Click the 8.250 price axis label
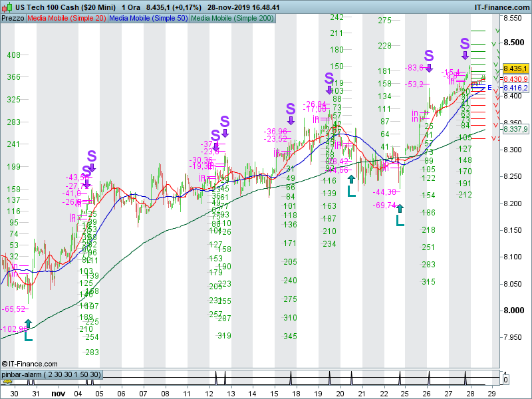The height and width of the screenshot is (399, 532). [x=513, y=176]
